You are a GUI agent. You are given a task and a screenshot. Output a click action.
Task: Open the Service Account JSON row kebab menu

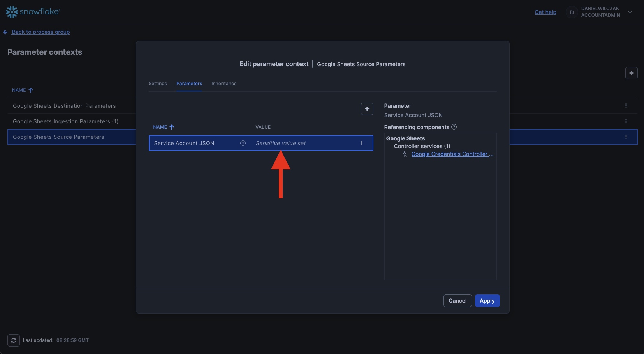(x=361, y=143)
